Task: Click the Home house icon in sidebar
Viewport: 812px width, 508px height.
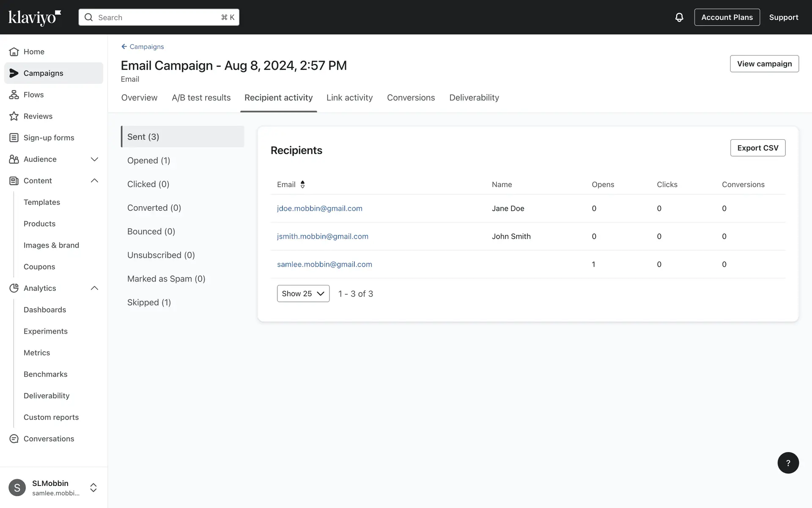Action: (14, 52)
